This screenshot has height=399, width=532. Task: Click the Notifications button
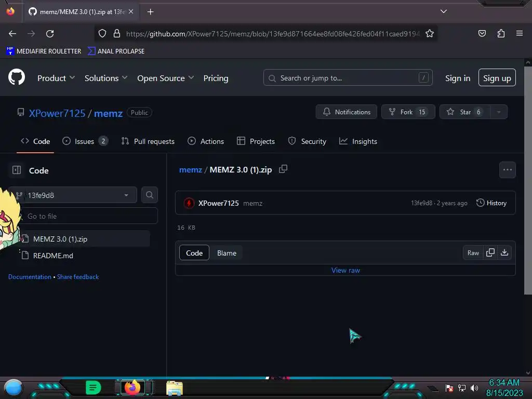(347, 112)
